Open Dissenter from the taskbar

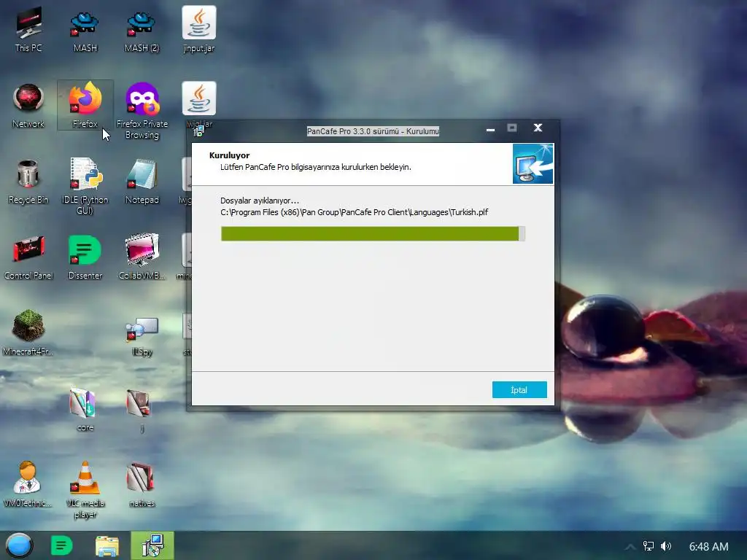(x=61, y=545)
